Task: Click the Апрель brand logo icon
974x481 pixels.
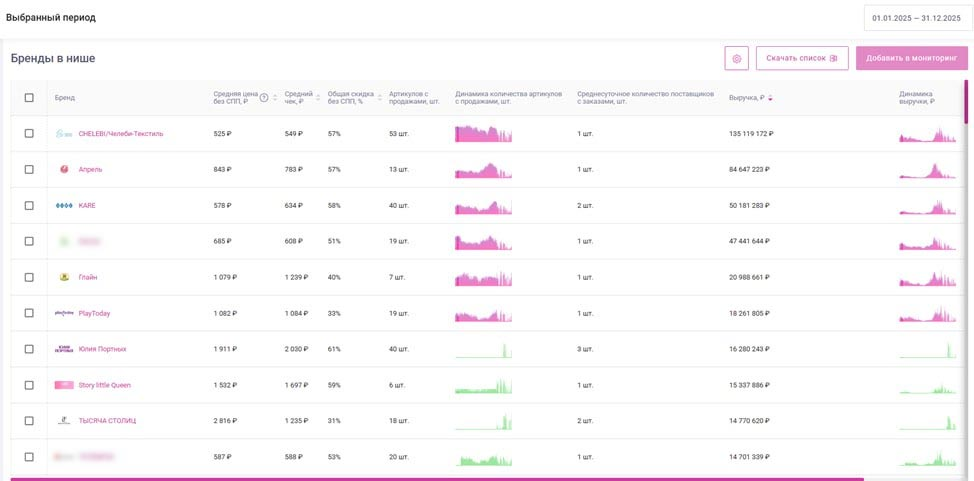Action: coord(64,169)
